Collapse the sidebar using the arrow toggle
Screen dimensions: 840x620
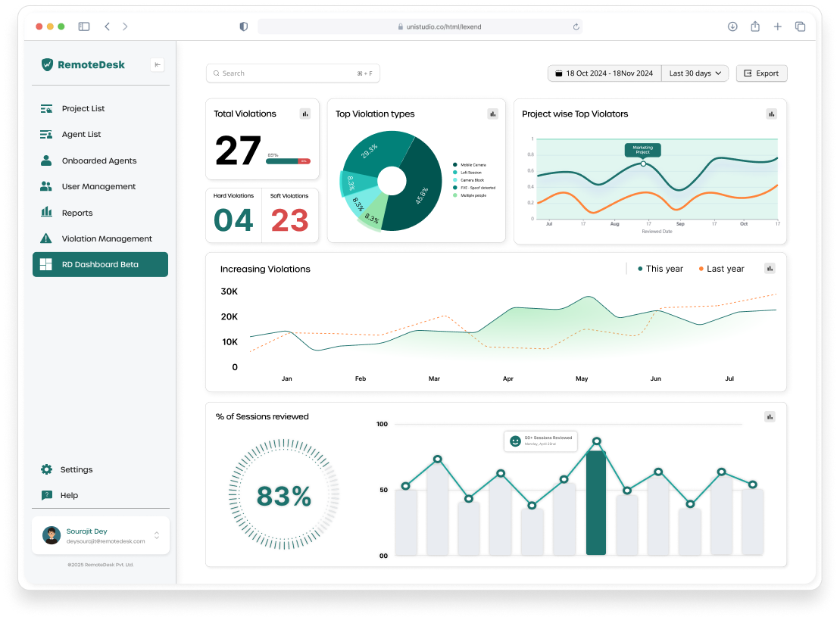(x=157, y=64)
